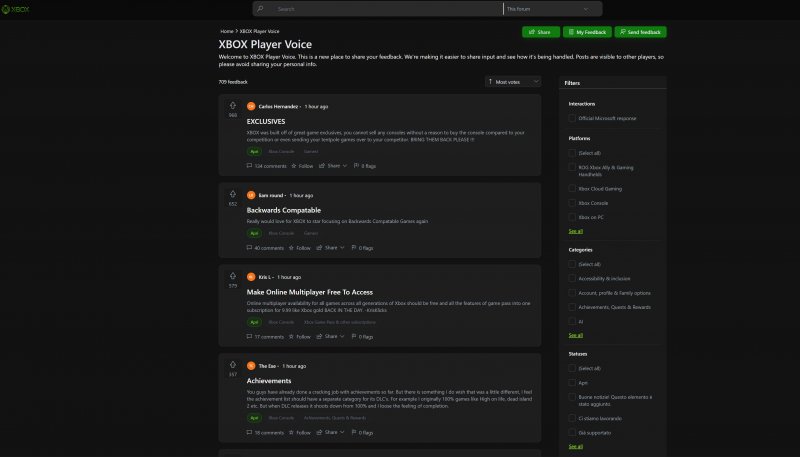Click Xbox Game Pass tag on Multiplayer post
Screen dimensions: 800x457
pos(340,322)
